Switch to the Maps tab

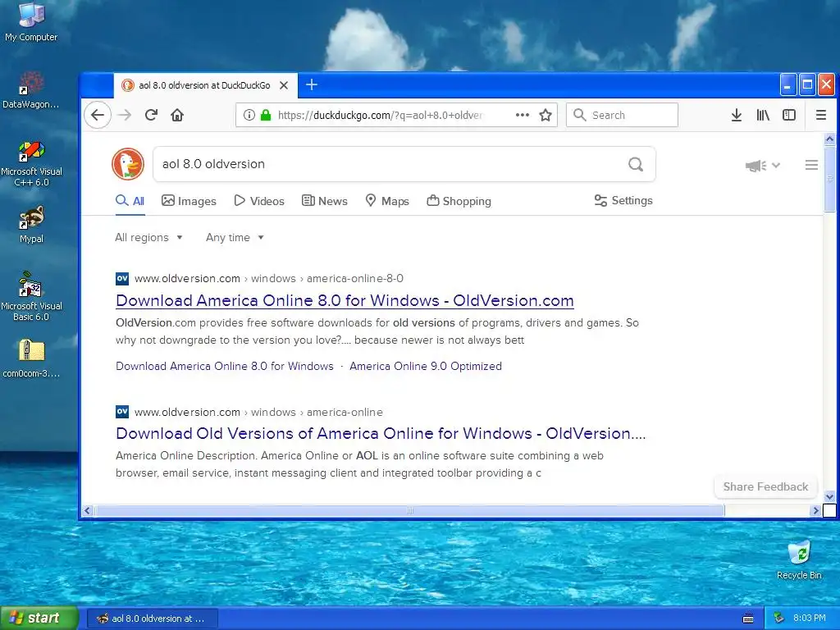tap(387, 201)
